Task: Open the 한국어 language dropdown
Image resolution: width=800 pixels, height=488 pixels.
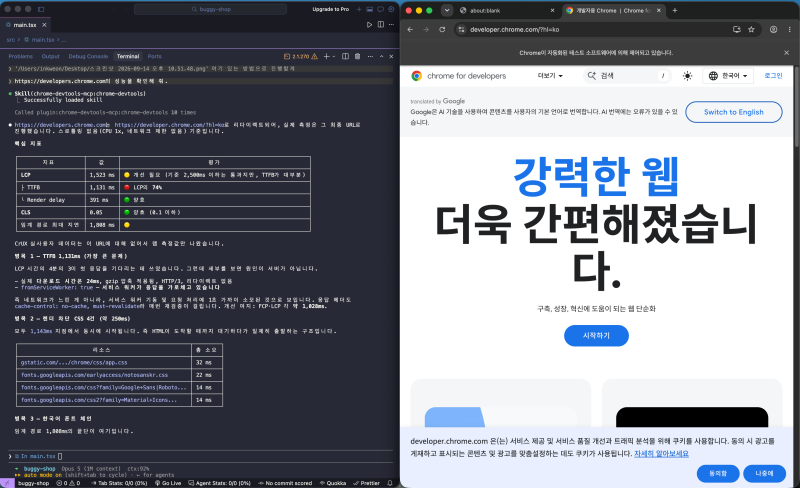Action: tap(728, 76)
